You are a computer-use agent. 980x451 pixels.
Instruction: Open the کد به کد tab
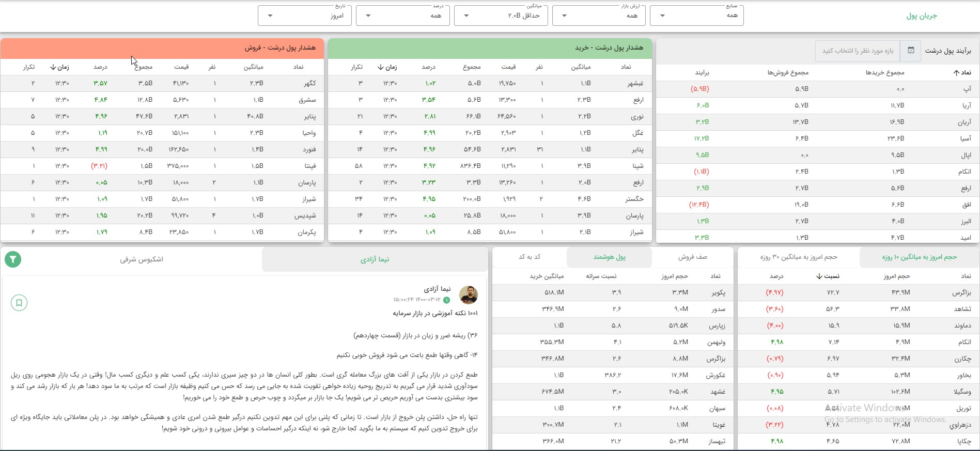530,257
